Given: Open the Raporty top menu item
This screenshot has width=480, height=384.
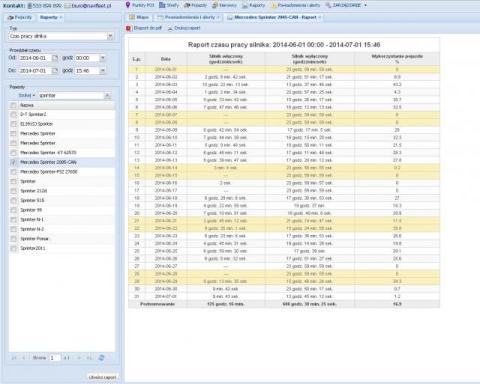Looking at the screenshot, I should point(253,5).
